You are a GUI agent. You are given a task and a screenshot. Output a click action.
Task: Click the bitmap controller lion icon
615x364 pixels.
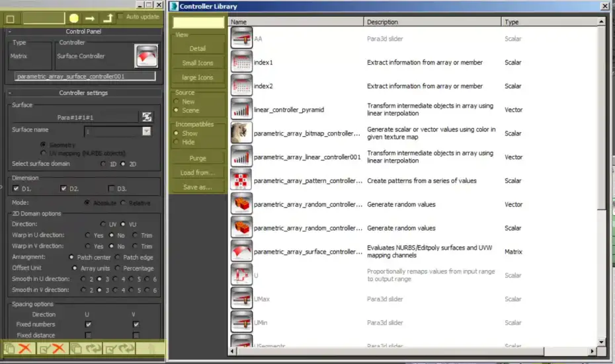[241, 133]
